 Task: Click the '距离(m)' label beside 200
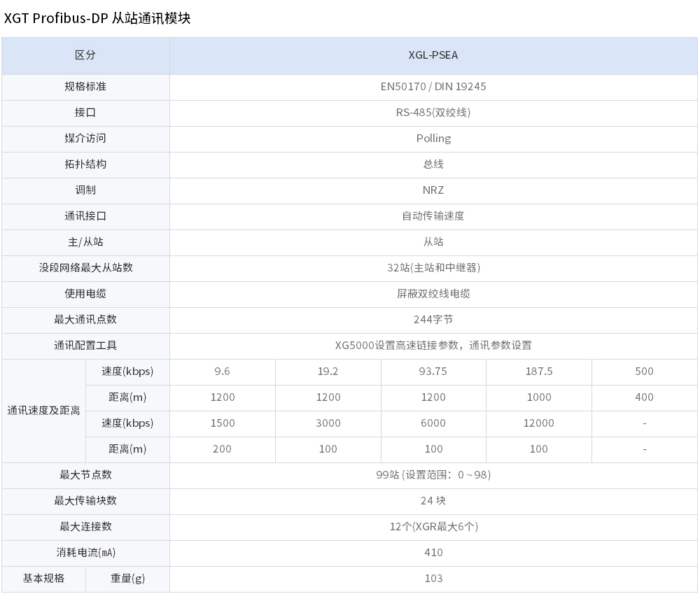(x=127, y=449)
